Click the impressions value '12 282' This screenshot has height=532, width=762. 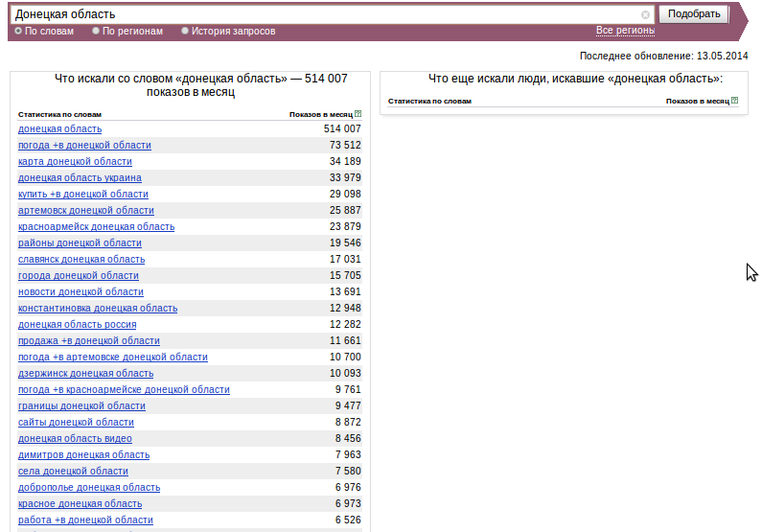[345, 324]
